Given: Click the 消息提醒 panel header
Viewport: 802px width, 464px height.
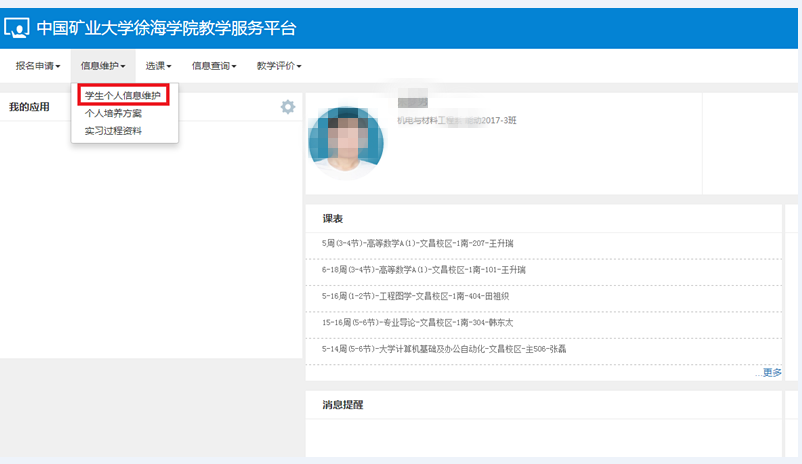Looking at the screenshot, I should 343,405.
